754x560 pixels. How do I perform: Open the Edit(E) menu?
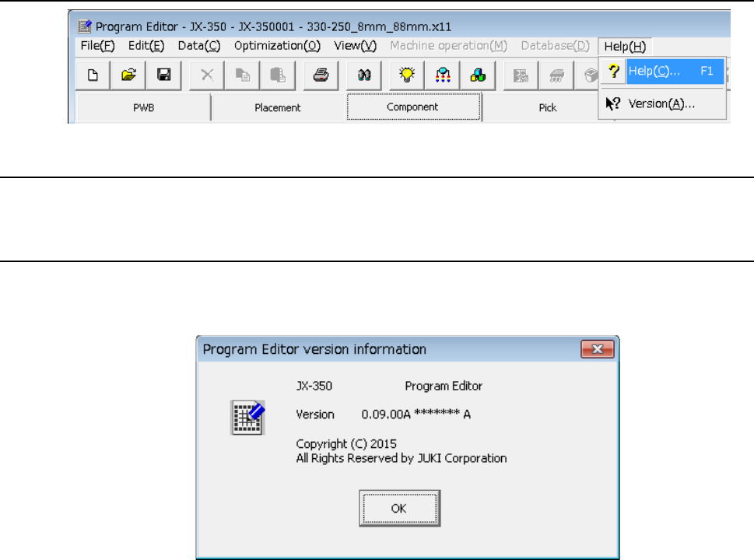click(x=146, y=46)
